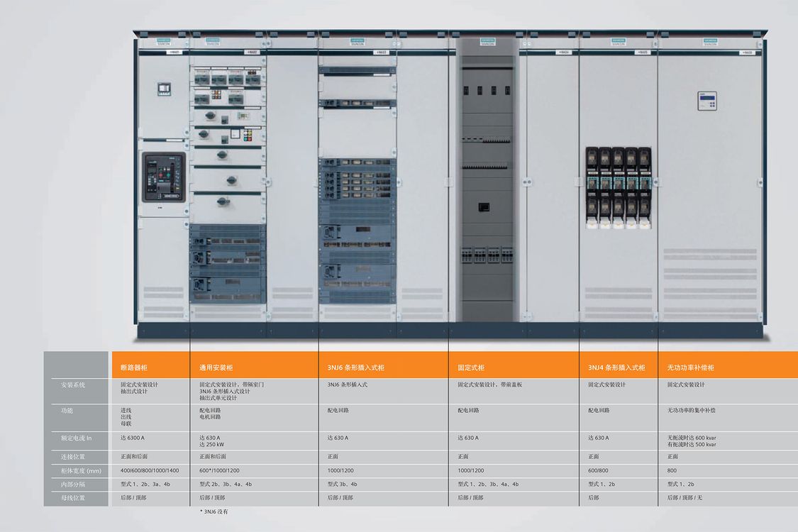Click the footnote * 3NJ6 没有
The height and width of the screenshot is (532, 798).
click(x=214, y=511)
